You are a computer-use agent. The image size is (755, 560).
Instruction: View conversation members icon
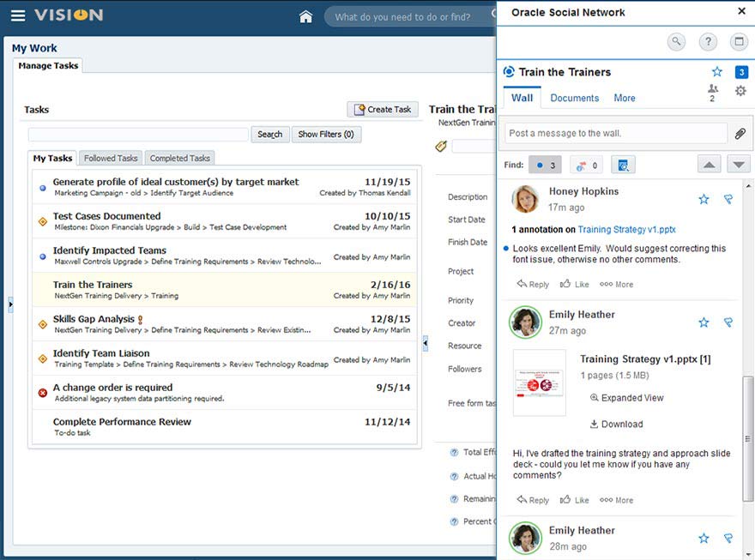click(713, 93)
